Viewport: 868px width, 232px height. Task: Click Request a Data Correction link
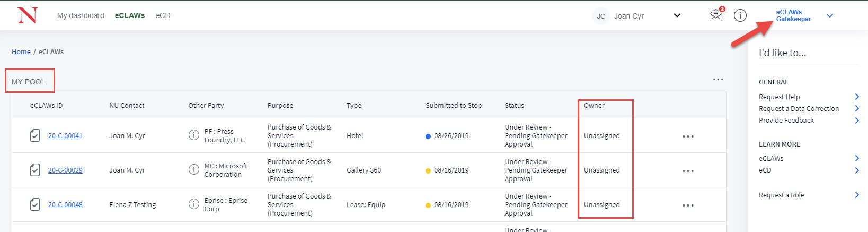tap(799, 108)
